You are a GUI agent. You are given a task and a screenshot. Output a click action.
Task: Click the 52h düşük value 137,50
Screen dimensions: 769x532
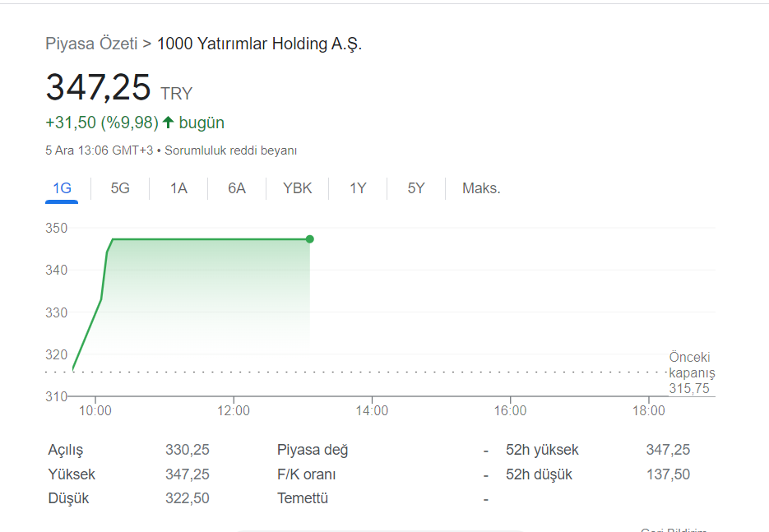click(668, 474)
